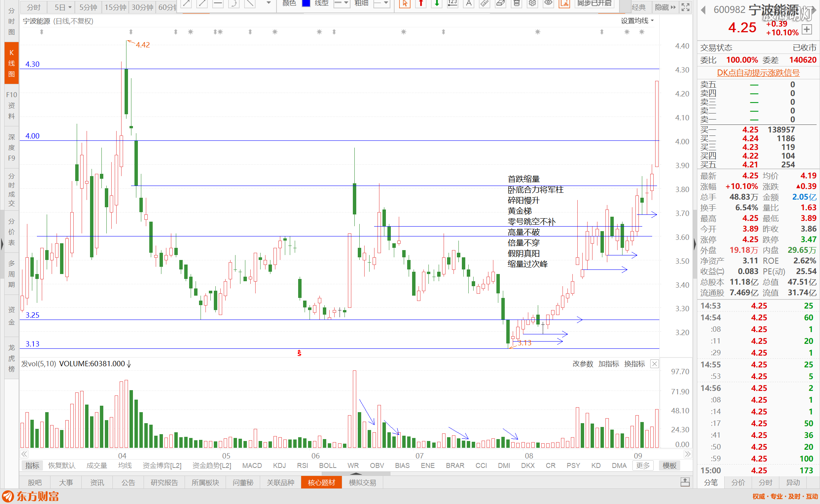This screenshot has height=504, width=820.
Task: Select the diagonal trend line tool
Action: (250, 4)
